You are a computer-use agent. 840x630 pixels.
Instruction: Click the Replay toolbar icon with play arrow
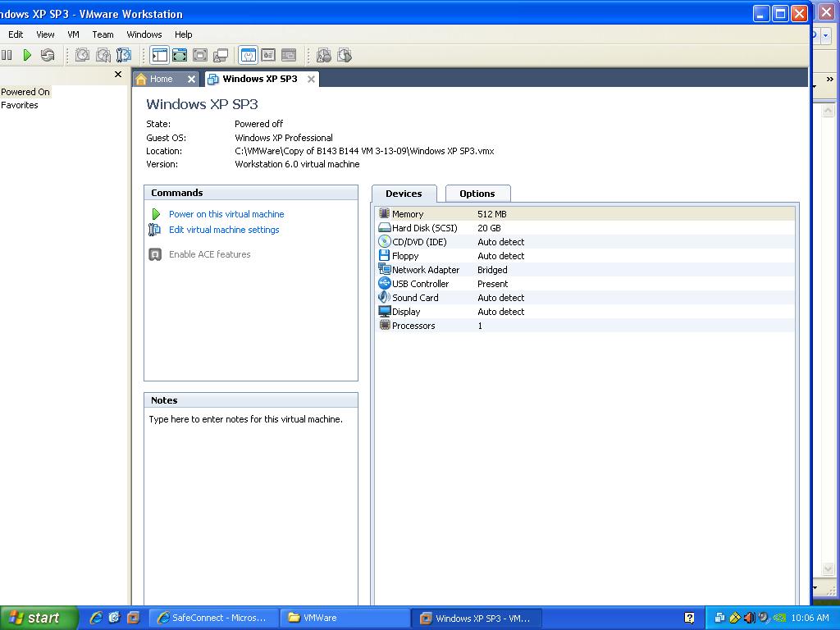tap(345, 55)
